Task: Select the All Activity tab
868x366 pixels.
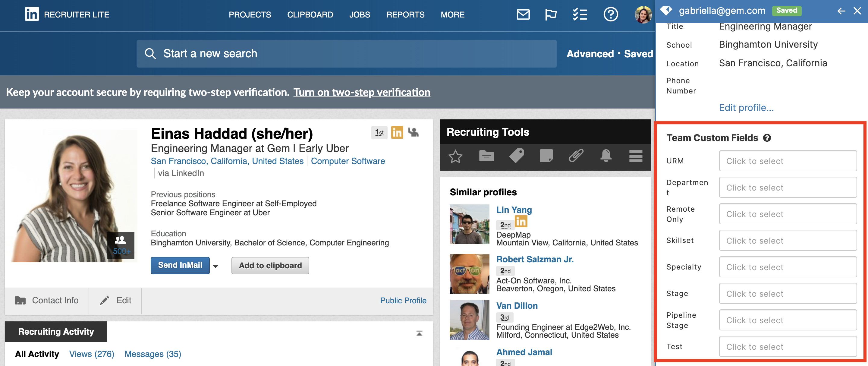Action: [37, 354]
